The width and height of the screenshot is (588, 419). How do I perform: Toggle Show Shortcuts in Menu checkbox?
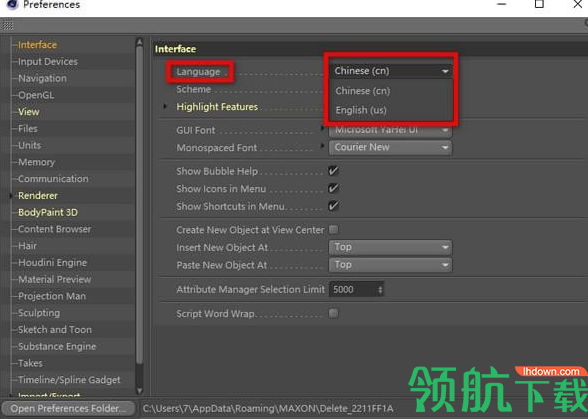click(333, 206)
